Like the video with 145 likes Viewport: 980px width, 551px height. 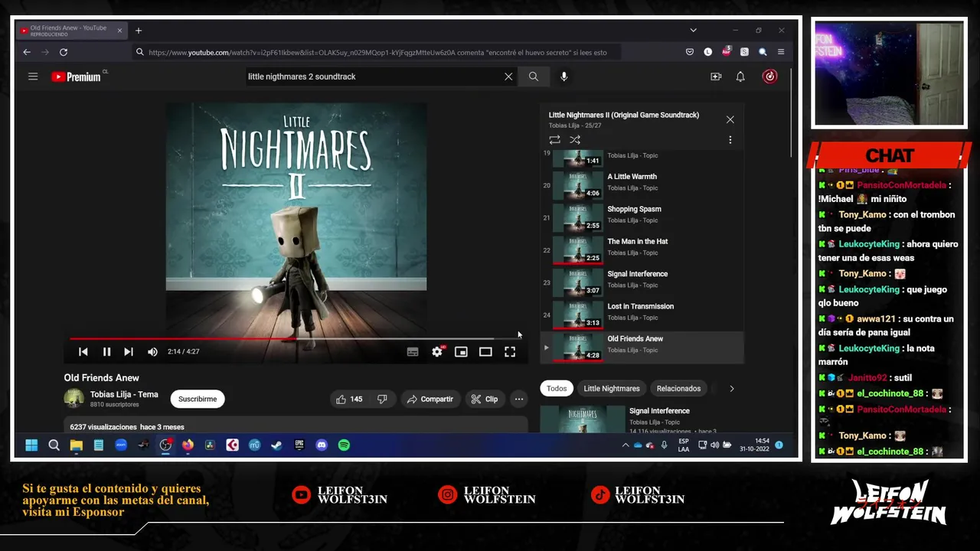pyautogui.click(x=349, y=399)
